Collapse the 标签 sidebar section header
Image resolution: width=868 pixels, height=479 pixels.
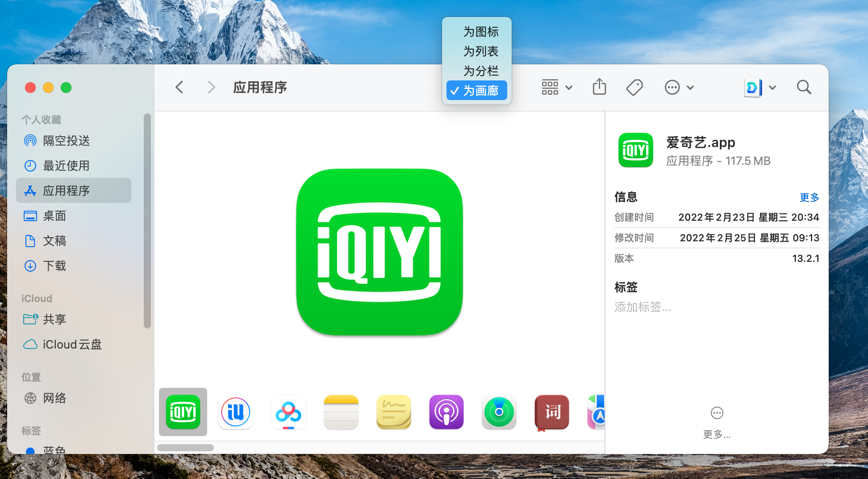pyautogui.click(x=31, y=431)
